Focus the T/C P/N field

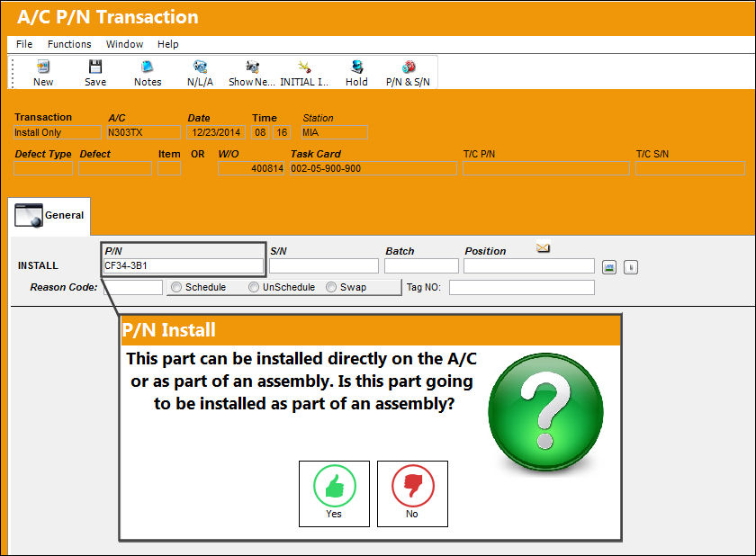pyautogui.click(x=545, y=168)
